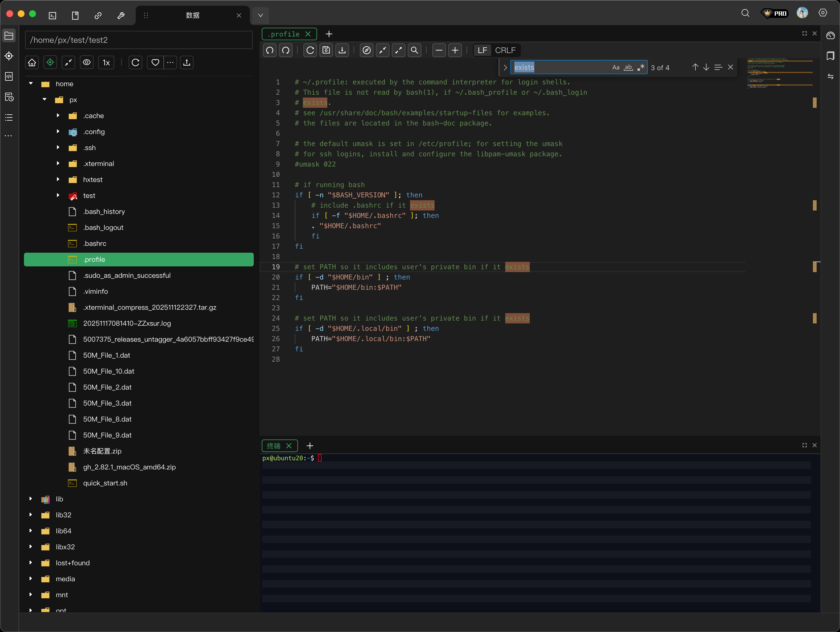
Task: Click the magnifier search icon in editor toolbar
Action: [x=414, y=50]
